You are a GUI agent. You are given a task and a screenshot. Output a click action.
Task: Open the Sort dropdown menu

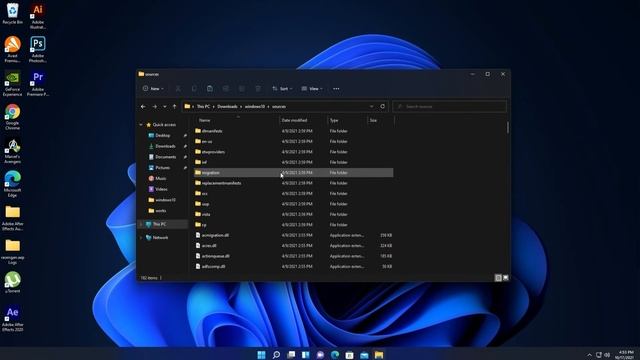282,89
